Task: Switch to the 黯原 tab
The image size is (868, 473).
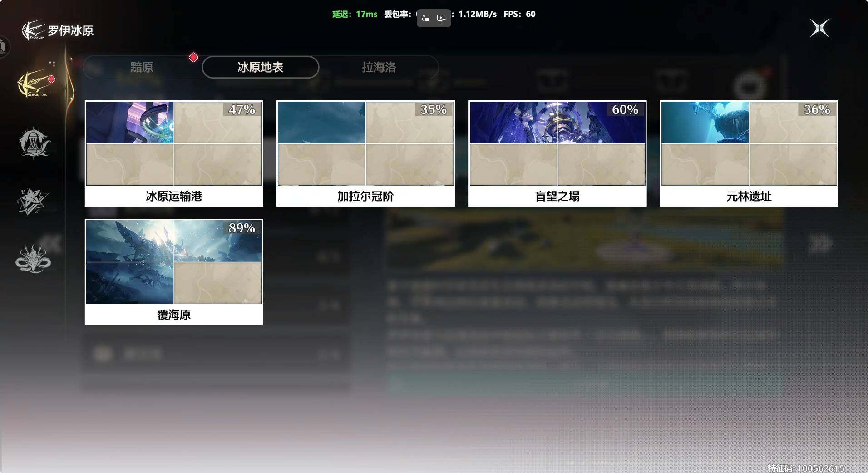Action: (x=142, y=67)
